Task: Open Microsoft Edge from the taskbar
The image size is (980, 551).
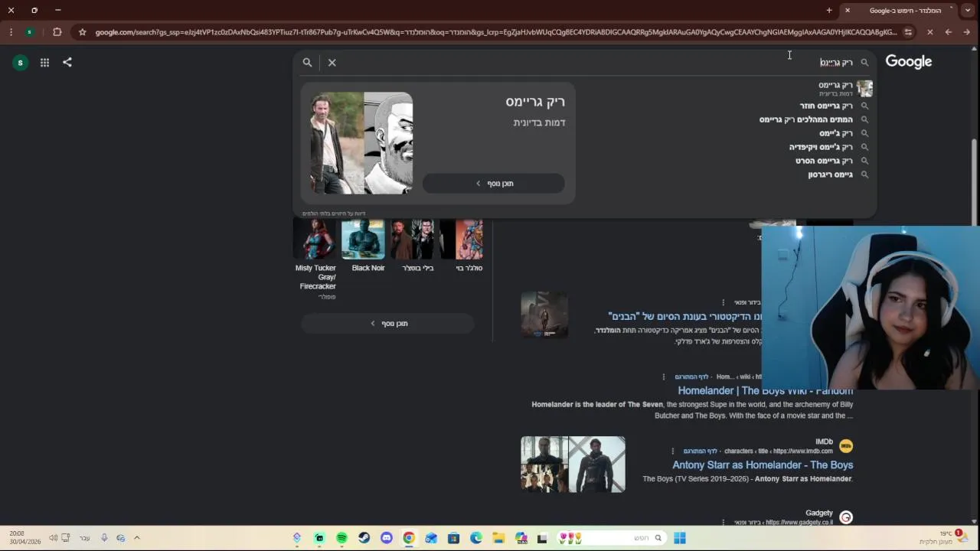Action: 476,538
